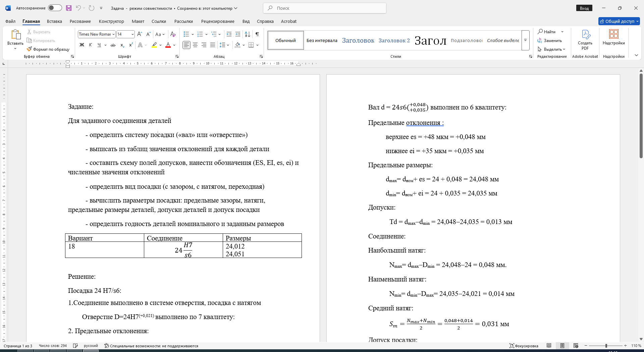Open the Вставка ribbon tab
Image resolution: width=644 pixels, height=352 pixels.
tap(54, 21)
